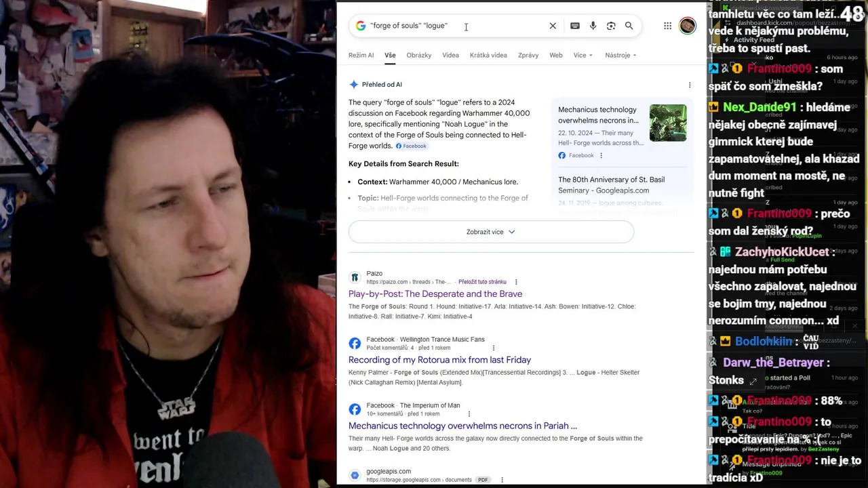Click the Facebook favicon for Wellington Trance result
The height and width of the screenshot is (488, 868).
pyautogui.click(x=355, y=344)
